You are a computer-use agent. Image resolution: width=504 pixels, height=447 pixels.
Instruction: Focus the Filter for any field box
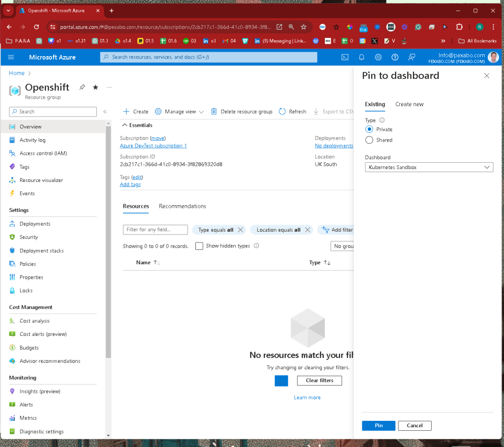click(x=155, y=230)
